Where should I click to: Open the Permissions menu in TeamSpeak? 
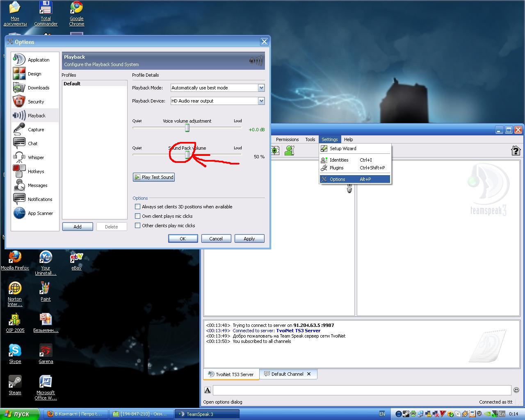click(287, 139)
